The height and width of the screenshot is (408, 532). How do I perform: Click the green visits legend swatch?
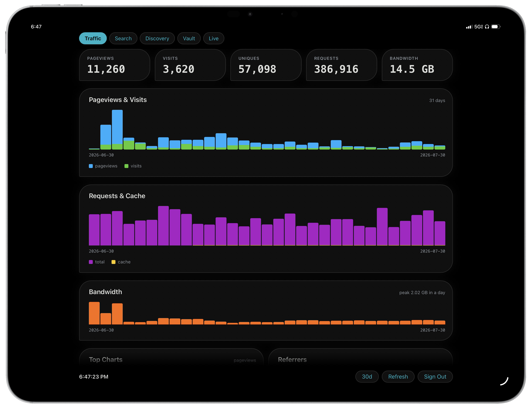coord(126,166)
